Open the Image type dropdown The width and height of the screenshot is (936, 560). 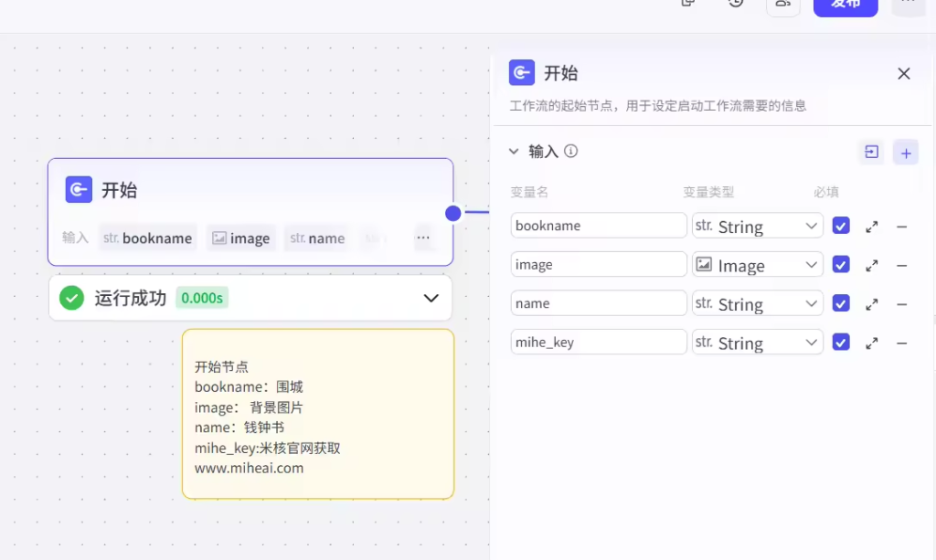(757, 265)
